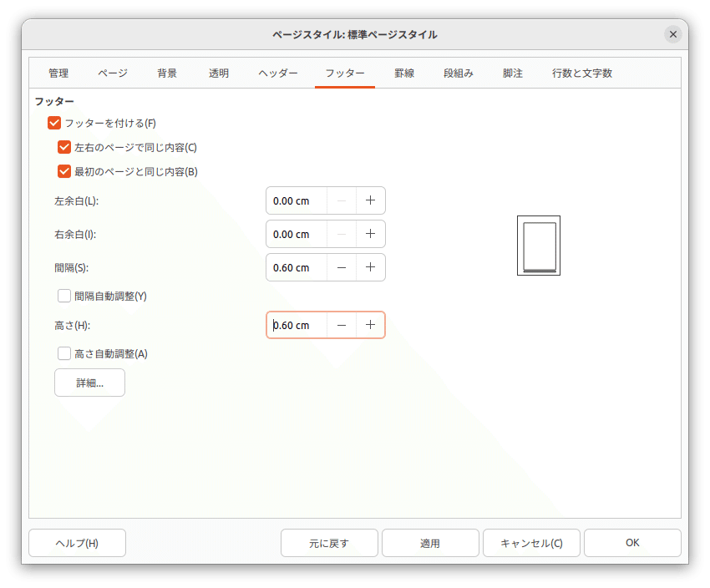710x588 pixels.
Task: Open the 詳細... button
Action: [x=89, y=383]
